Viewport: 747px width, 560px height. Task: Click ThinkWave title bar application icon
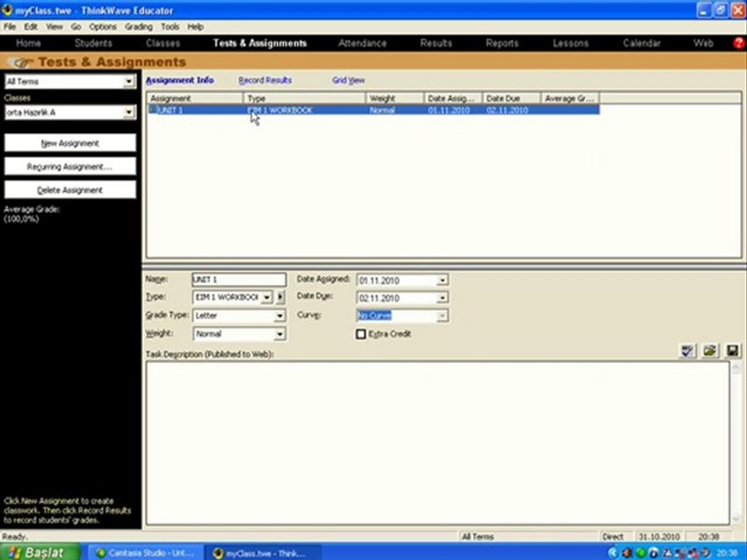(x=7, y=10)
